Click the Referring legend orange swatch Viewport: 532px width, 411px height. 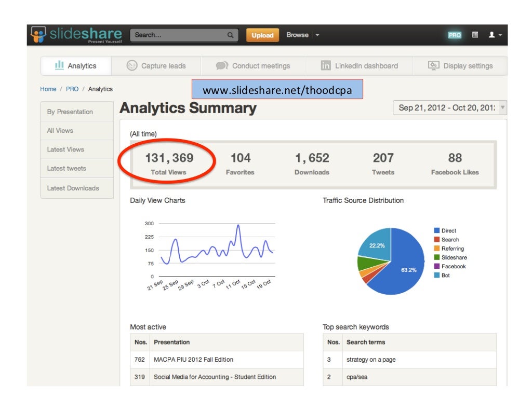pyautogui.click(x=437, y=249)
